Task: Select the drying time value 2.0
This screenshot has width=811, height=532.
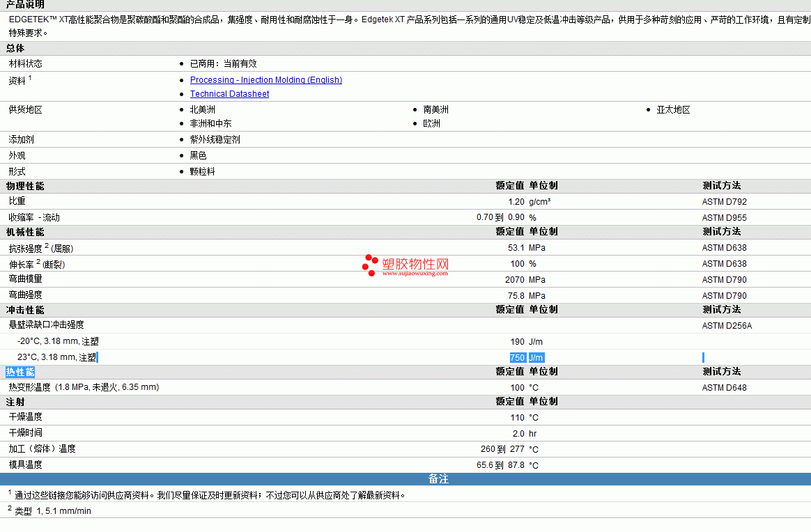Action: tap(518, 434)
